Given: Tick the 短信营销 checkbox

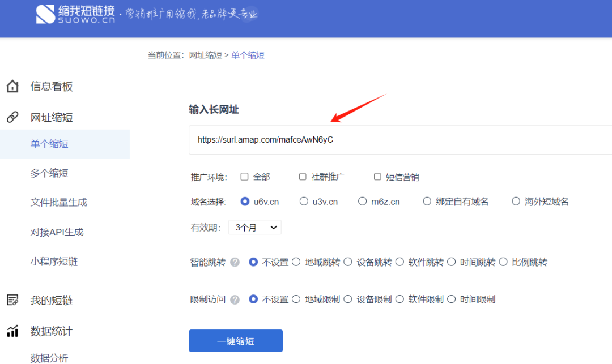Looking at the screenshot, I should pyautogui.click(x=377, y=177).
